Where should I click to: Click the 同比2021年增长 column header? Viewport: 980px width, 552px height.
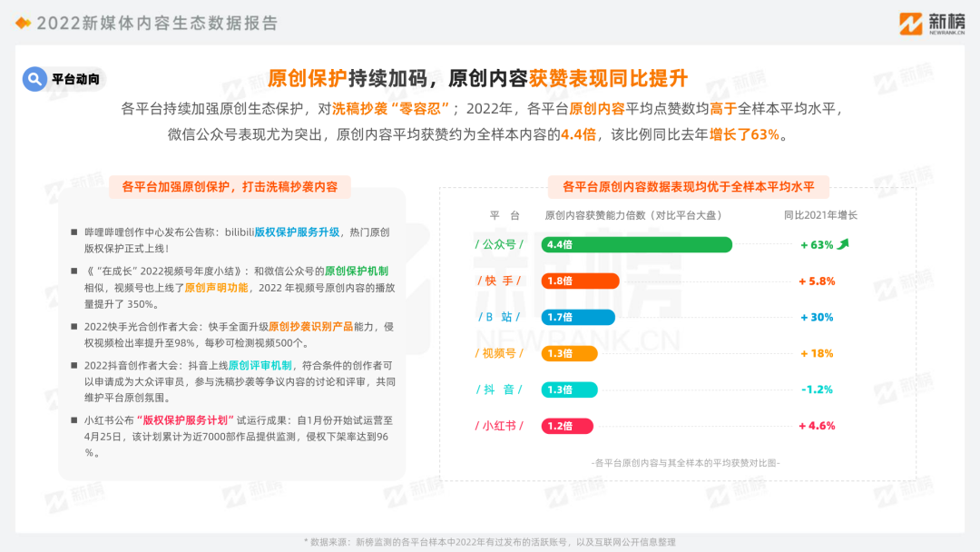(820, 215)
